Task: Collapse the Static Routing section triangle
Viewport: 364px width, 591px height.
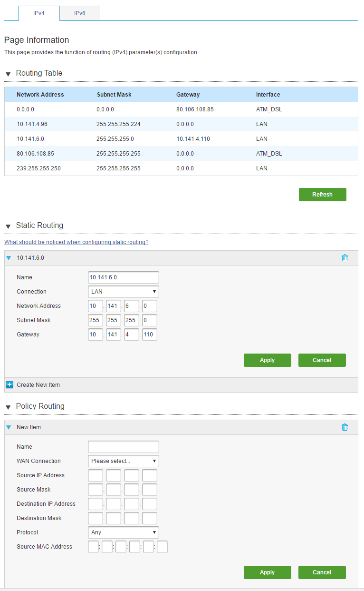Action: tap(8, 227)
